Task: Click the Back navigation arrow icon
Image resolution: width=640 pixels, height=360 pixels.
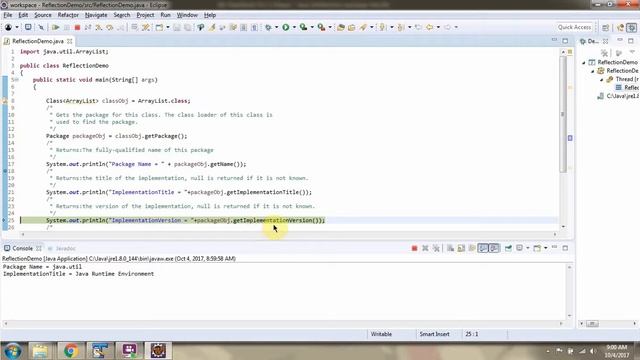Action: click(x=429, y=27)
